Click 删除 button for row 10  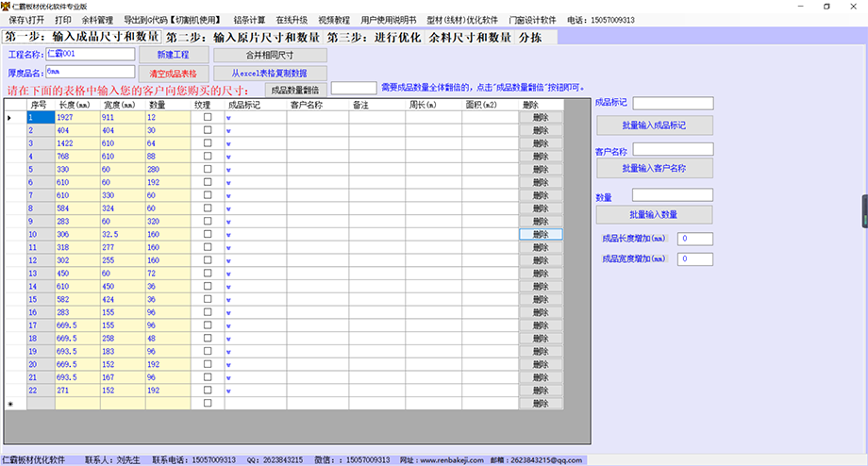point(541,234)
